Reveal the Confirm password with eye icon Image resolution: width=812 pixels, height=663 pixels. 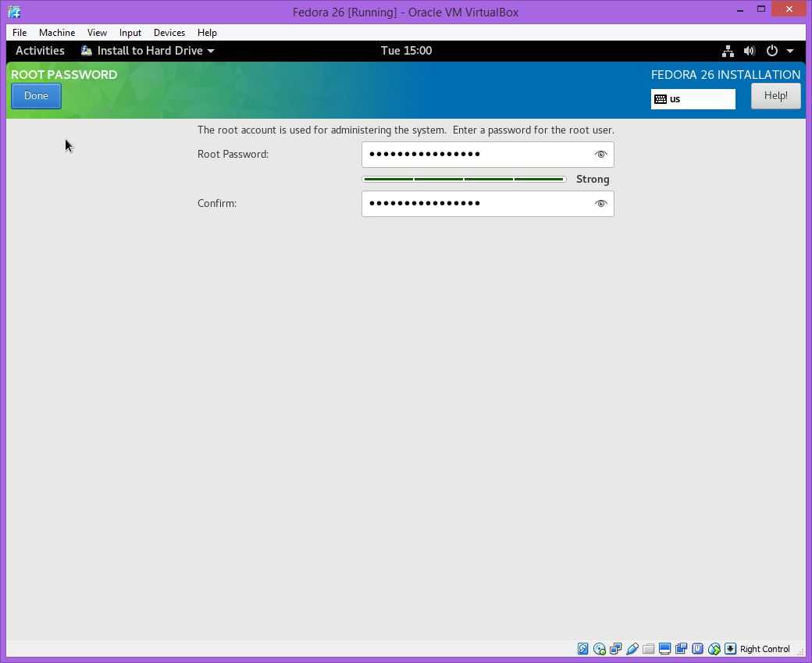[600, 204]
